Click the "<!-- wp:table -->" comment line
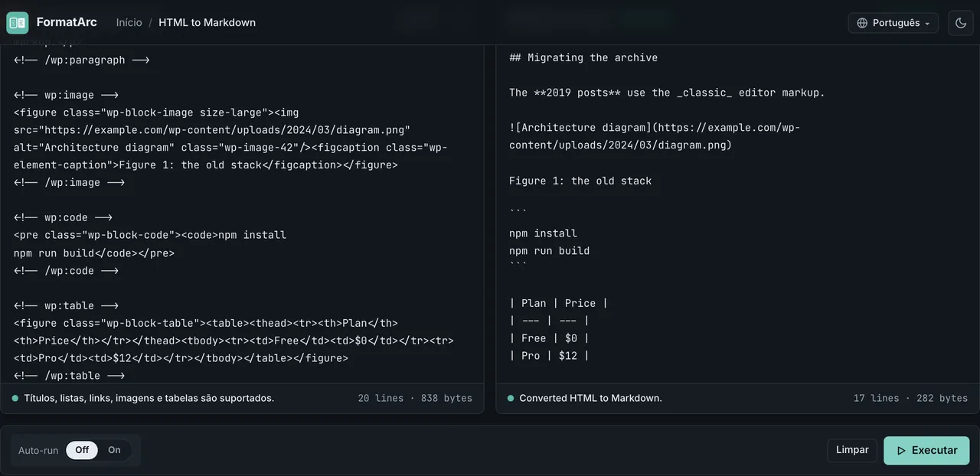The width and height of the screenshot is (980, 476). coord(66,305)
